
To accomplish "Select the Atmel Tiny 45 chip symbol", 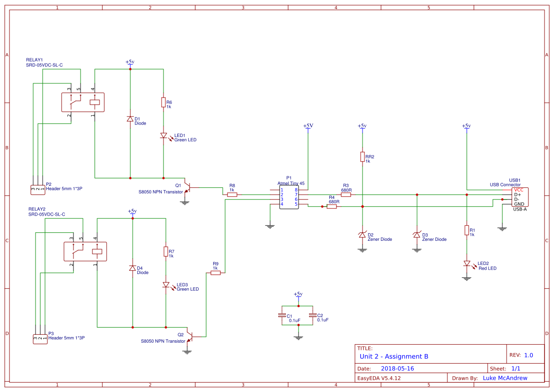I will [289, 198].
